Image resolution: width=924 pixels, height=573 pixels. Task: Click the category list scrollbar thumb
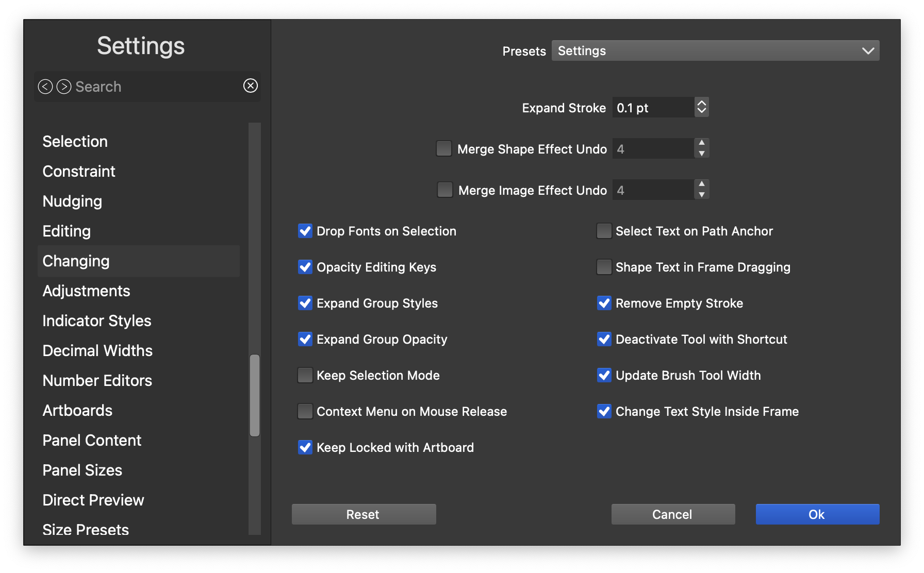click(255, 395)
